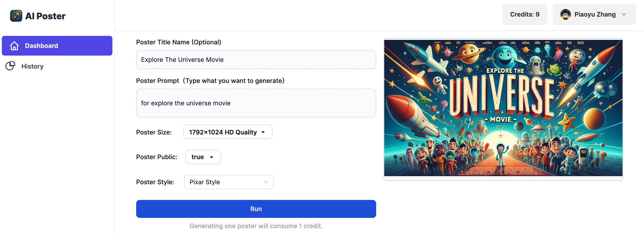Viewport: 644px width, 234px height.
Task: Open the Pixar Style dropdown
Action: coord(229,182)
